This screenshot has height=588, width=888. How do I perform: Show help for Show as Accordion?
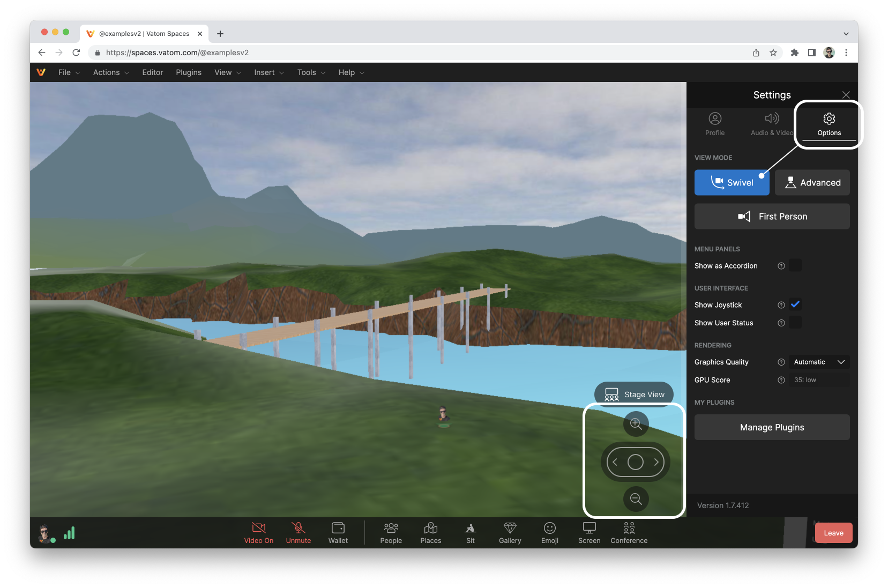781,266
